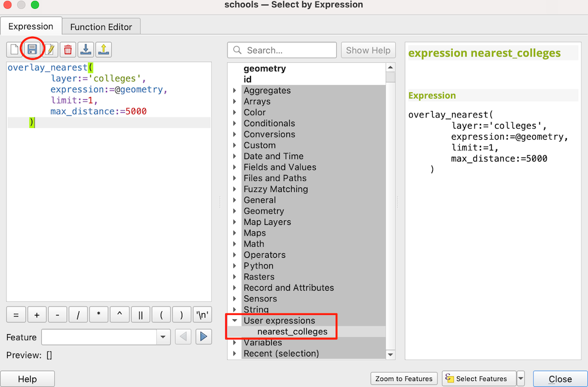Select the nearest_colleges user expression

click(292, 332)
